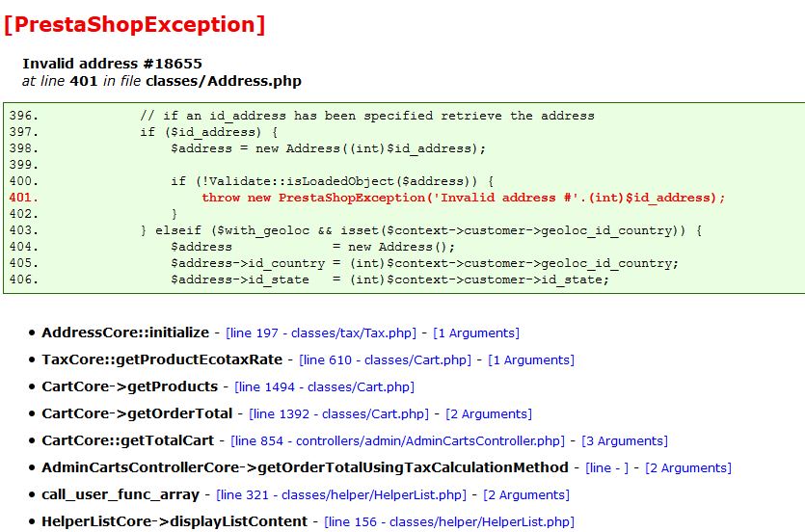Viewport: 805px width, 532px height.
Task: Click CartCore->getOrderTotal trace entry
Action: (x=137, y=413)
